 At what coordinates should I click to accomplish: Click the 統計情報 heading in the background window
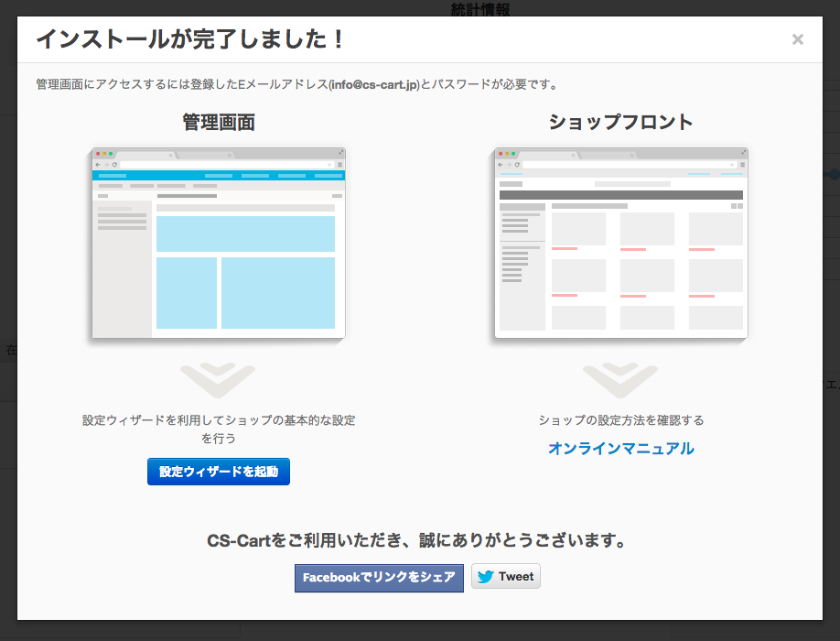480,8
